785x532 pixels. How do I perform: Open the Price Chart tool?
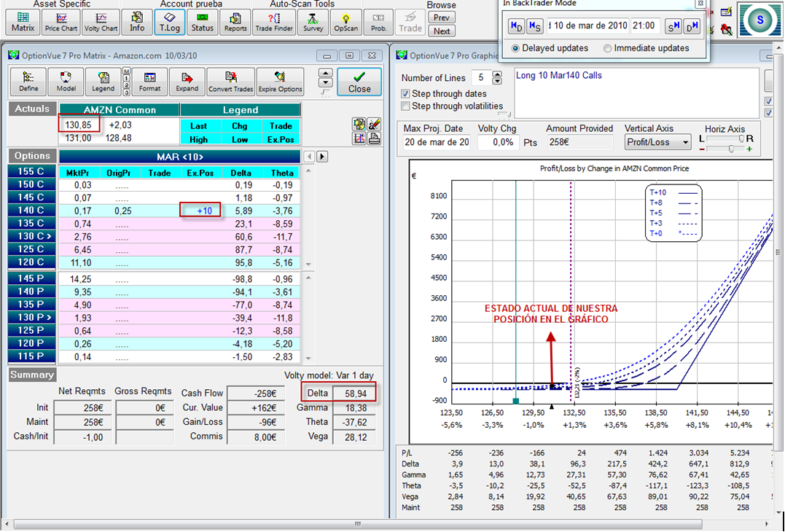pyautogui.click(x=61, y=21)
